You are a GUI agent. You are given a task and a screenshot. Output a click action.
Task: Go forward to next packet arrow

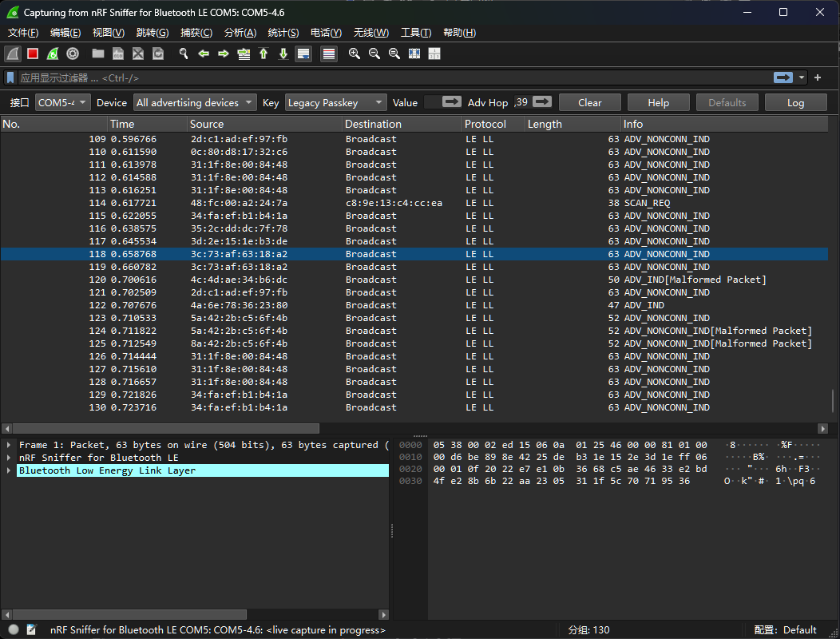click(224, 54)
